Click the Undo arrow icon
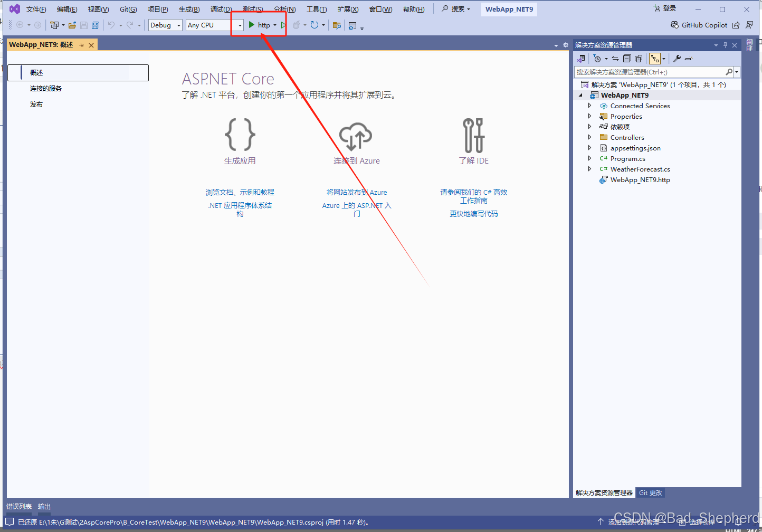The height and width of the screenshot is (532, 762). click(111, 25)
